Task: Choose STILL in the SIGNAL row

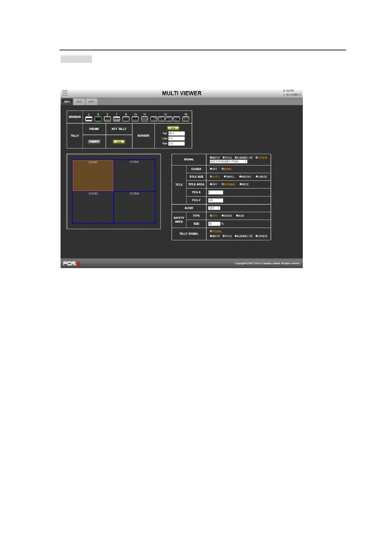Action: [227, 158]
